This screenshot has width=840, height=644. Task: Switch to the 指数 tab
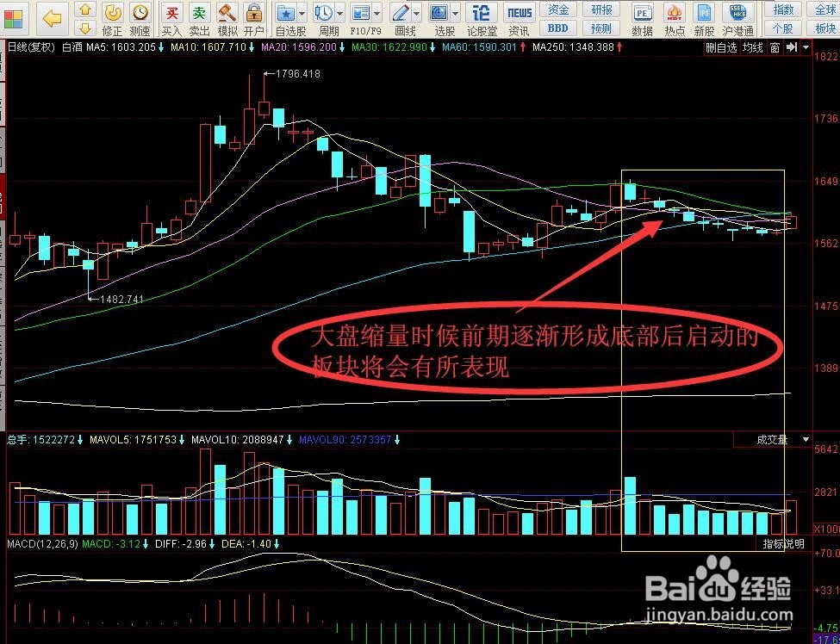click(x=784, y=9)
